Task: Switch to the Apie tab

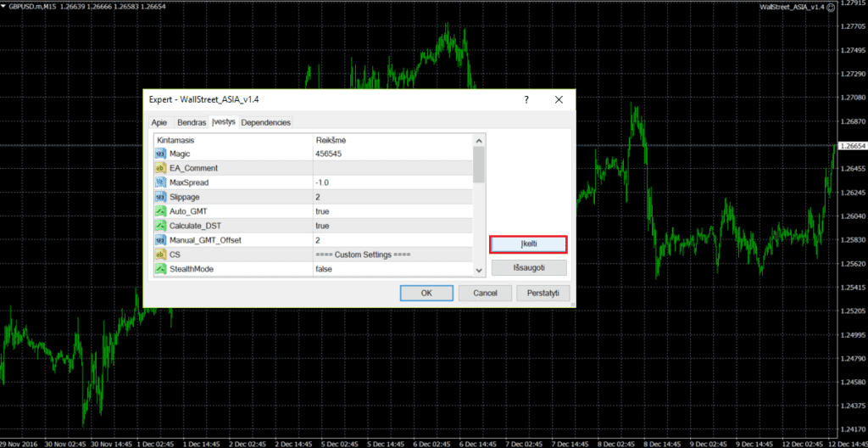Action: pyautogui.click(x=159, y=122)
